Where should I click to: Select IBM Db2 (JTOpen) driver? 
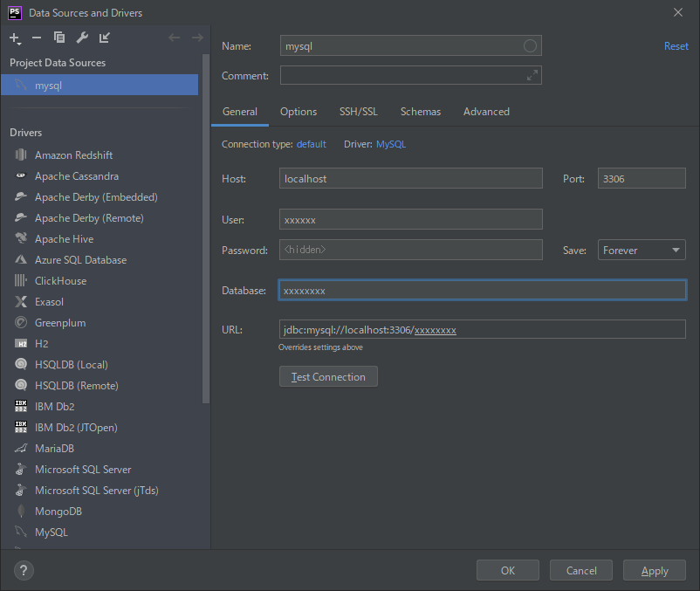point(100,428)
